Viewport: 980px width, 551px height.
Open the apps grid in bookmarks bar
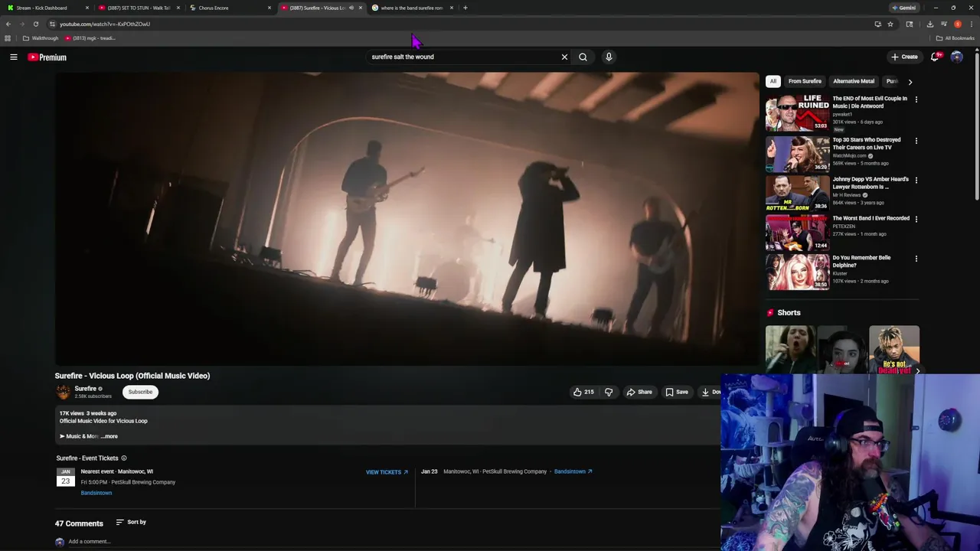tap(8, 38)
